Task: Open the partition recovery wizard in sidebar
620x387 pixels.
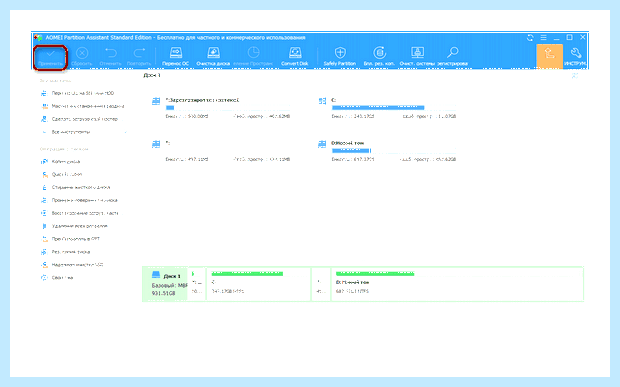Action: click(83, 106)
